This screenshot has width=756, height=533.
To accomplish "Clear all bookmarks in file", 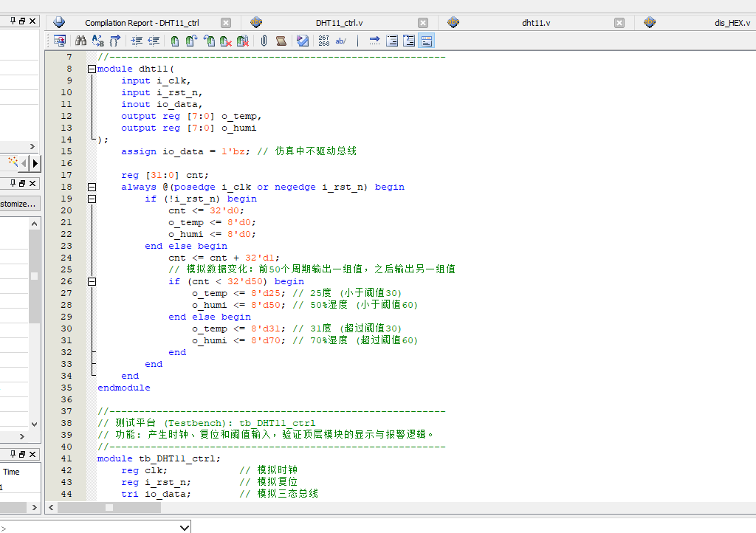I will point(242,41).
